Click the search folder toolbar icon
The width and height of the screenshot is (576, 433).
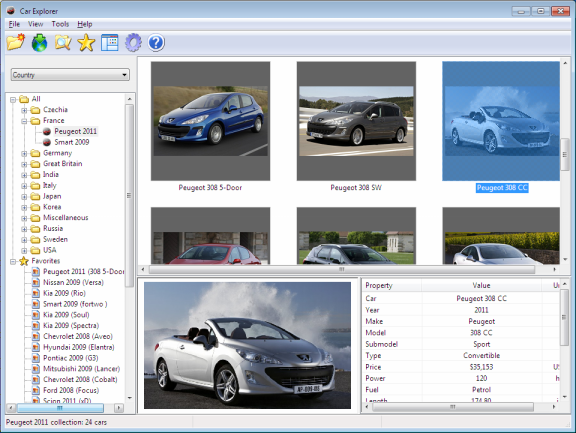point(63,42)
